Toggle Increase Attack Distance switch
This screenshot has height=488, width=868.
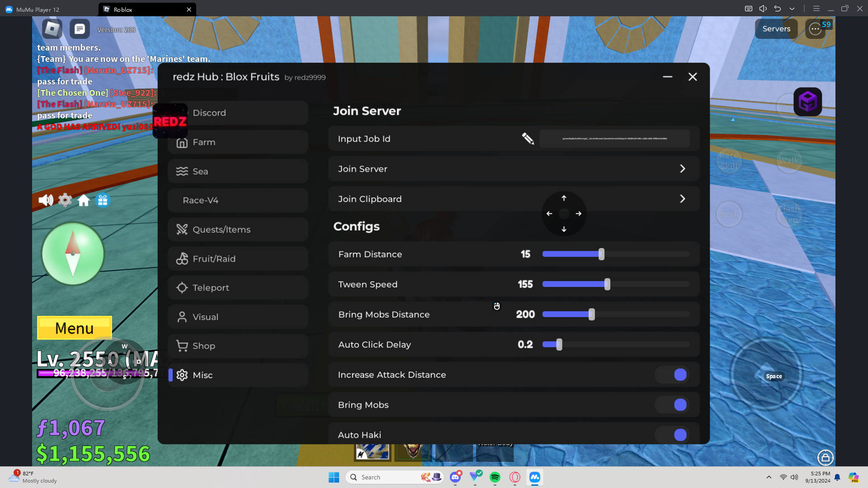[672, 375]
